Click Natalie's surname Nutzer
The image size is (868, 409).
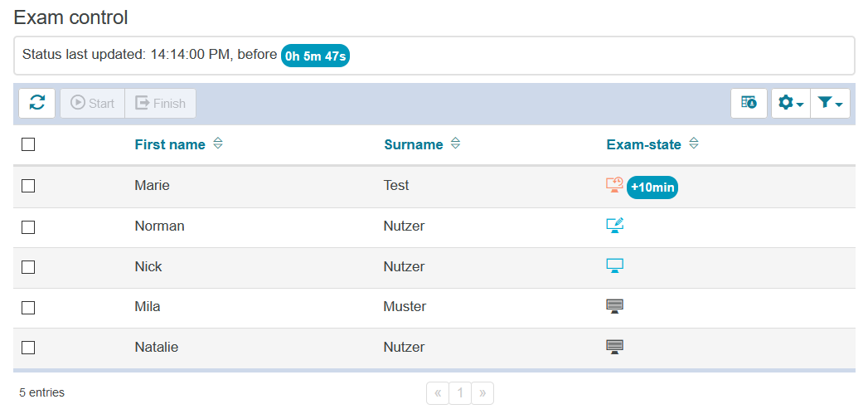point(404,348)
